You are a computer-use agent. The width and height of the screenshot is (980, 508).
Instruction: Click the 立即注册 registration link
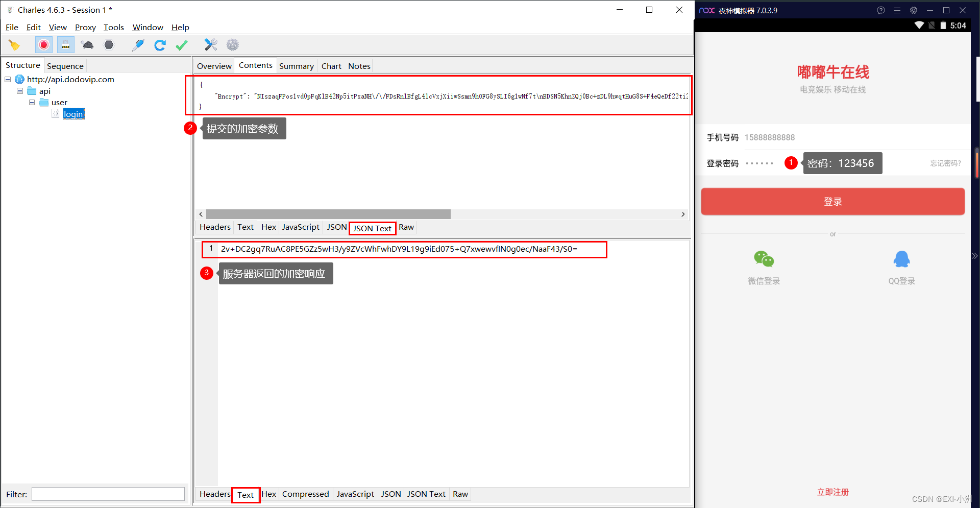coord(832,492)
